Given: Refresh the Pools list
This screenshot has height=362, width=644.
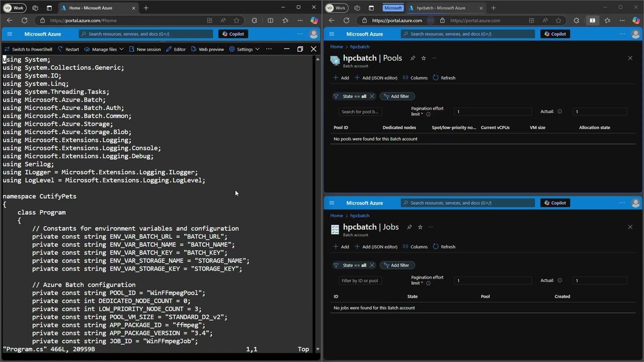Looking at the screenshot, I should (444, 78).
